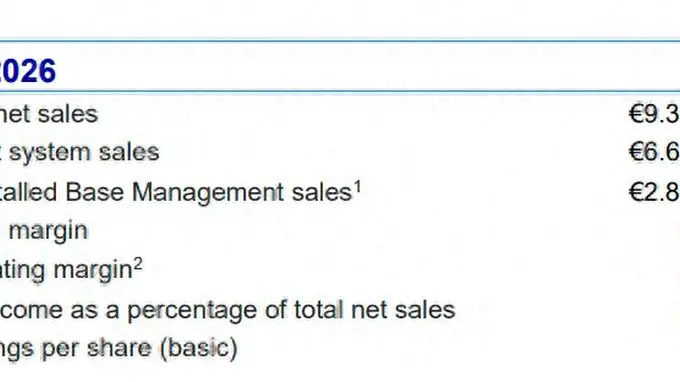Viewport: 680px width, 382px height.
Task: Select the "net sales" label beside €9.3
Action: (49, 114)
